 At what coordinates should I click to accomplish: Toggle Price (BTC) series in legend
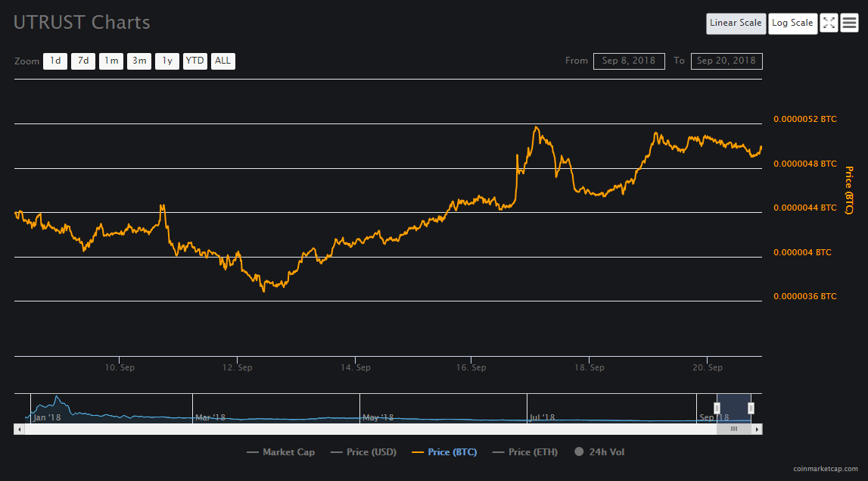(444, 452)
